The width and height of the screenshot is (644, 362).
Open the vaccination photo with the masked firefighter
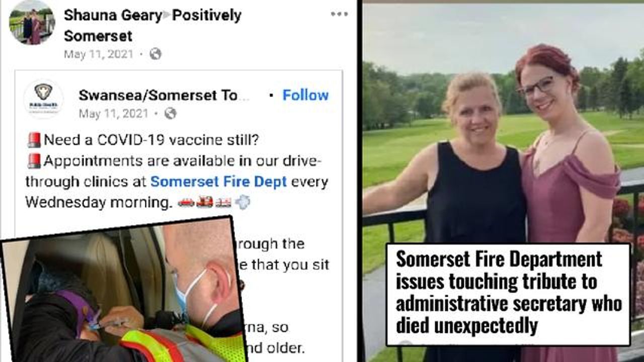123,292
